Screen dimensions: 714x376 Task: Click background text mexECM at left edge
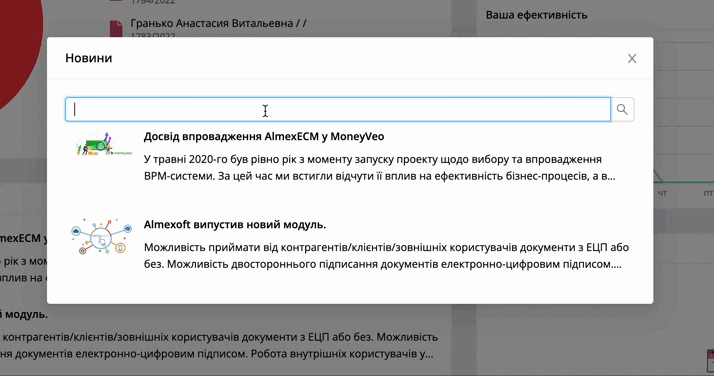(x=23, y=238)
